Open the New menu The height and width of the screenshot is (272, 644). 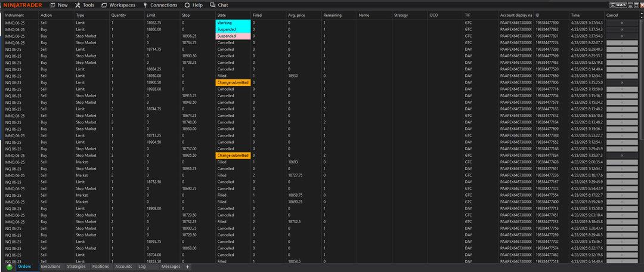58,5
